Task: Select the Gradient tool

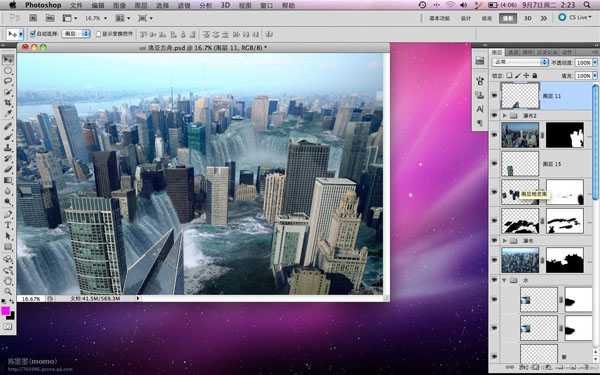Action: [8, 180]
